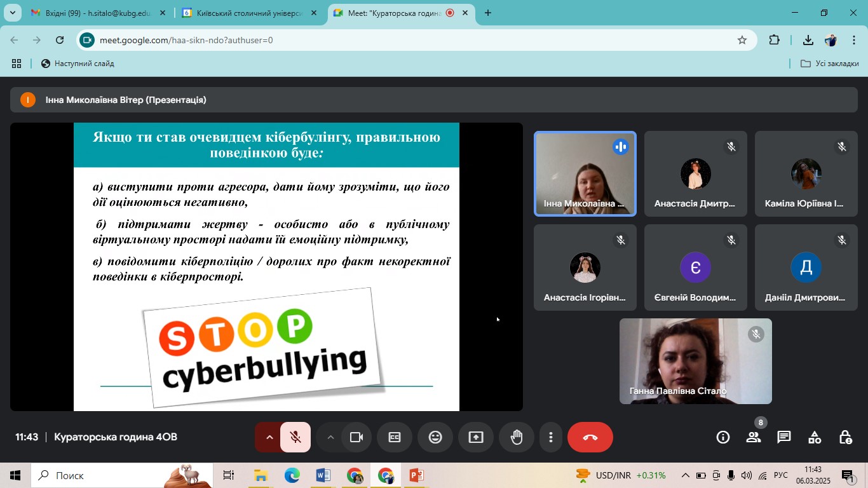Click the present screen icon
868x488 pixels.
pyautogui.click(x=476, y=437)
